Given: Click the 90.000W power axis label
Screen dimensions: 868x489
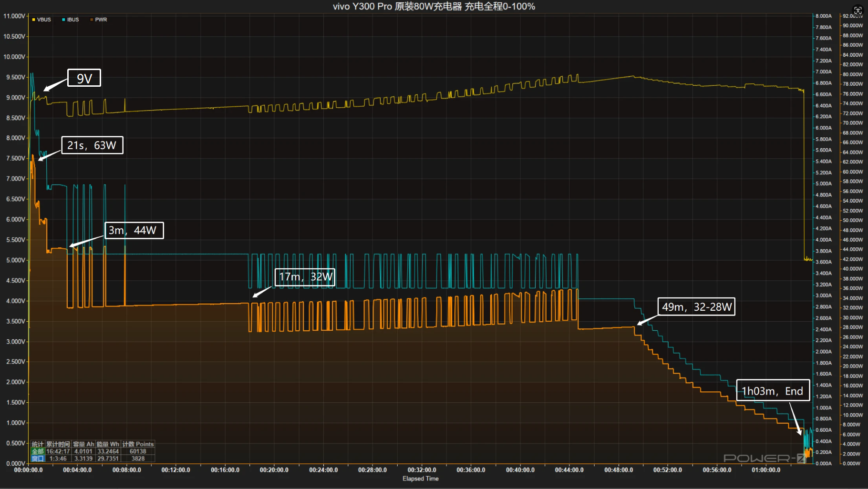Looking at the screenshot, I should click(853, 25).
